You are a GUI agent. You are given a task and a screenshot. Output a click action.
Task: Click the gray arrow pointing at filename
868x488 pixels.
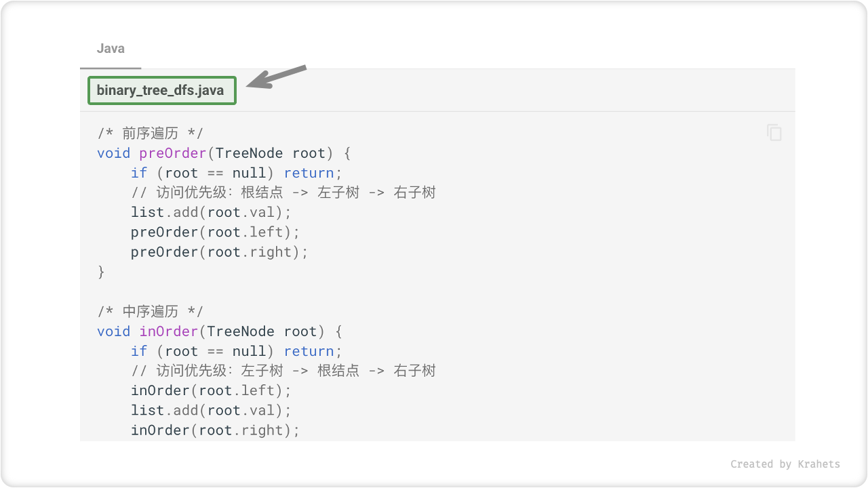tap(277, 77)
